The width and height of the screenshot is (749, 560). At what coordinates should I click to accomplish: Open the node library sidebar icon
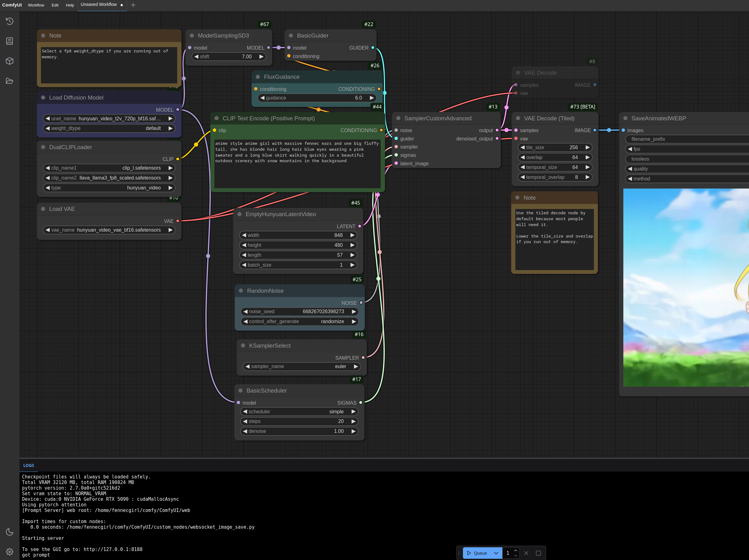click(x=10, y=41)
